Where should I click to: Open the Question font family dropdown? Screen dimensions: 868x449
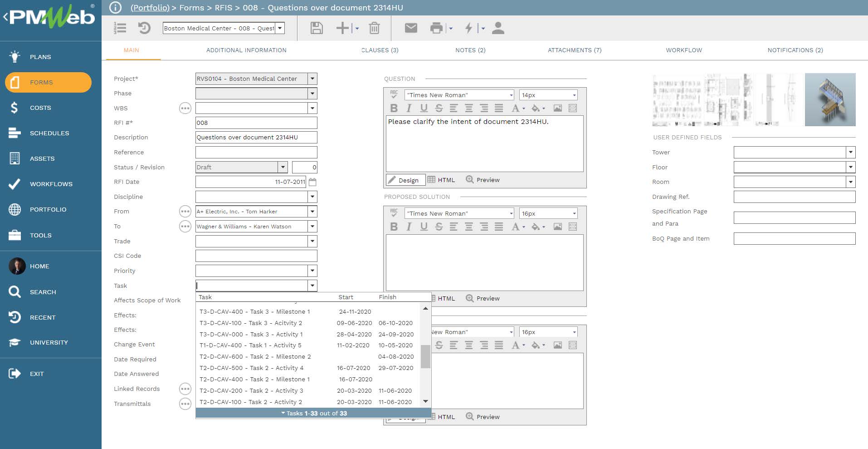pyautogui.click(x=511, y=95)
